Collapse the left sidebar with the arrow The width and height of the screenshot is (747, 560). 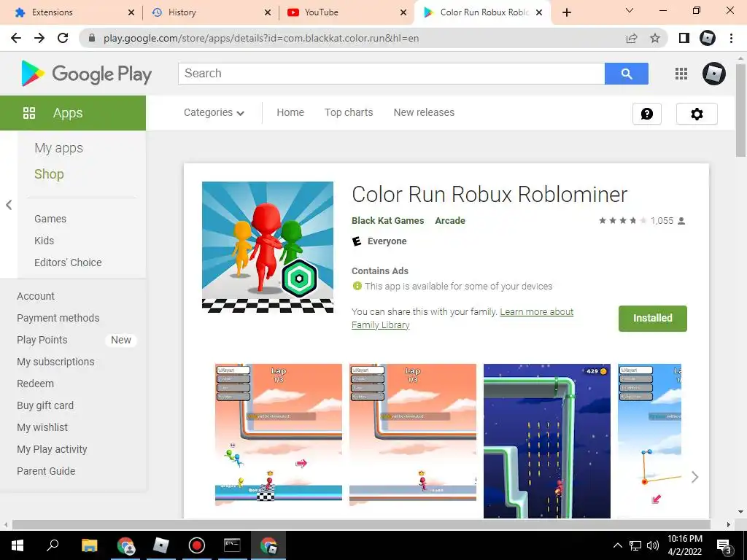(9, 205)
